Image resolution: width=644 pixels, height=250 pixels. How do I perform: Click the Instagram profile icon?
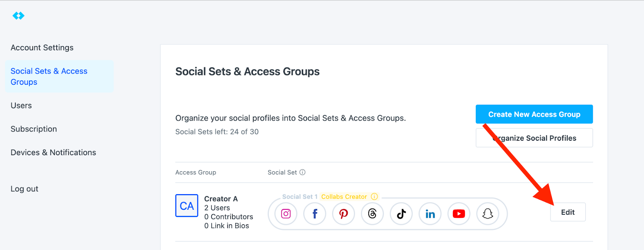tap(286, 214)
